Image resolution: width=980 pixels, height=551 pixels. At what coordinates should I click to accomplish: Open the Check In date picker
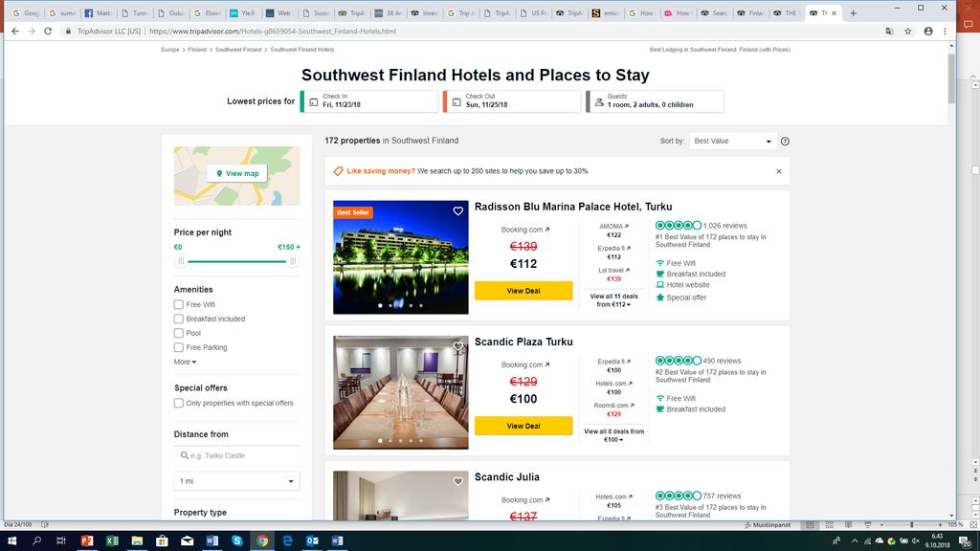click(x=369, y=101)
